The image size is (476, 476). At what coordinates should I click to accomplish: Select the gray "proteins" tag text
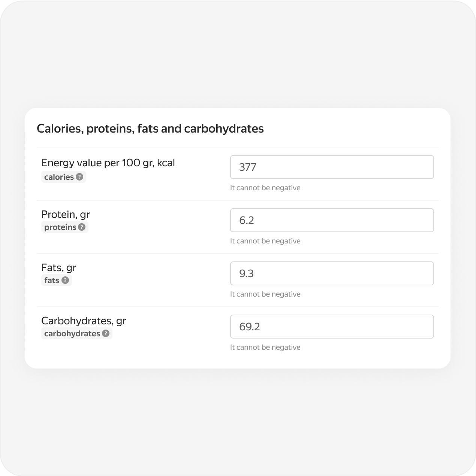pos(60,227)
